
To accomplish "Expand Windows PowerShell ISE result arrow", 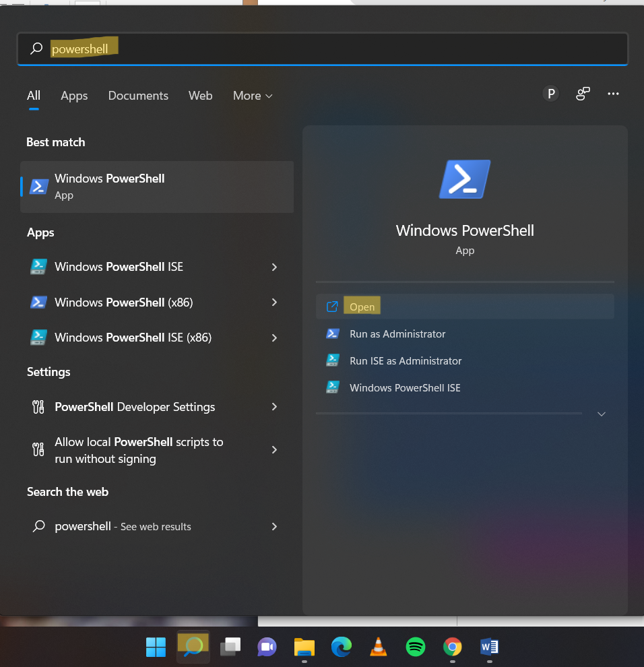I will click(274, 267).
